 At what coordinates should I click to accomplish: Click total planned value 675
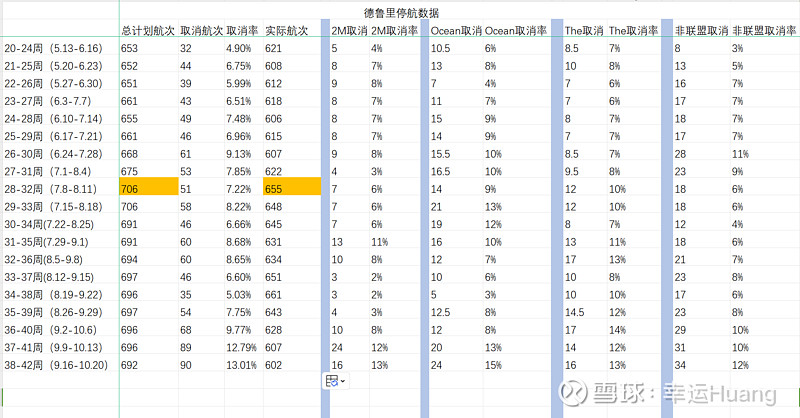coord(129,171)
